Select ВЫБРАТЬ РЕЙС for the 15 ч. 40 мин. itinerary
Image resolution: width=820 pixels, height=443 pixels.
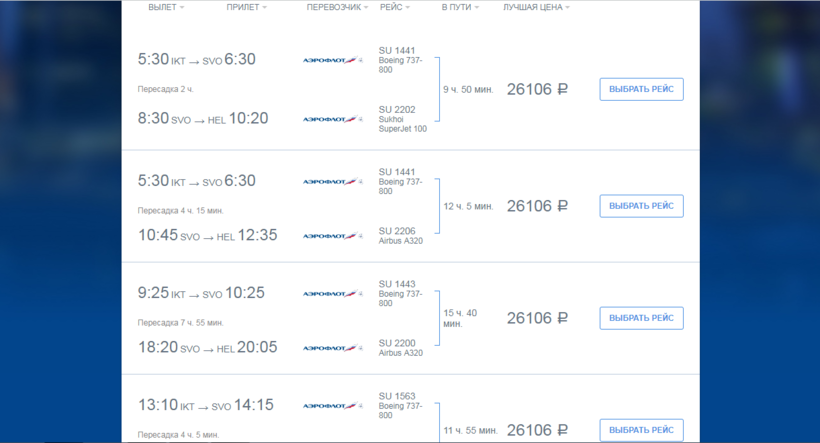pyautogui.click(x=641, y=318)
